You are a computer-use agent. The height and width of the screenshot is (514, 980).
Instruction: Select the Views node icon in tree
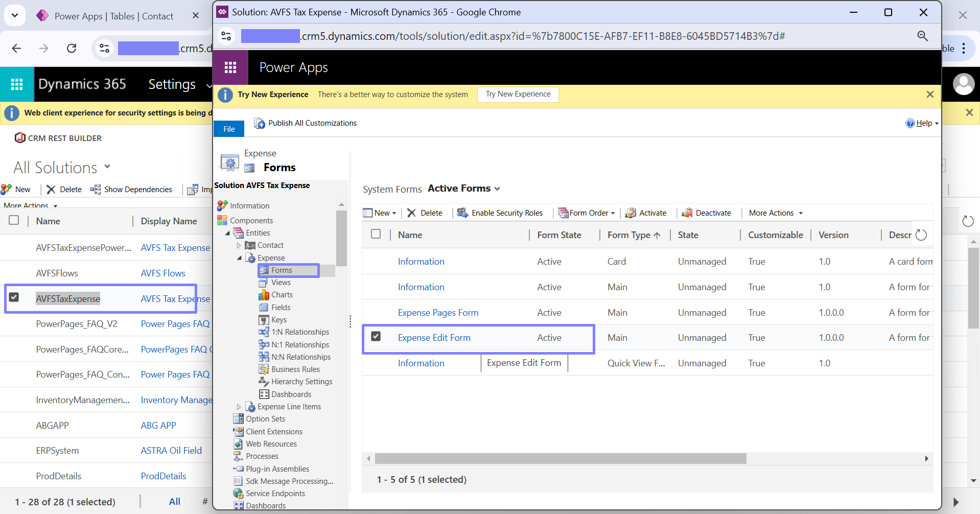coord(264,283)
